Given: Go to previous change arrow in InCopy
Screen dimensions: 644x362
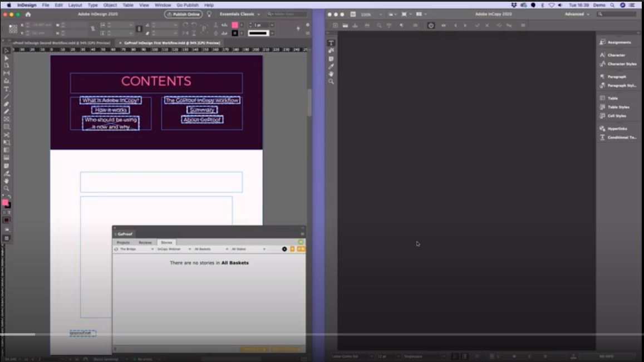Looking at the screenshot, I should click(455, 26).
